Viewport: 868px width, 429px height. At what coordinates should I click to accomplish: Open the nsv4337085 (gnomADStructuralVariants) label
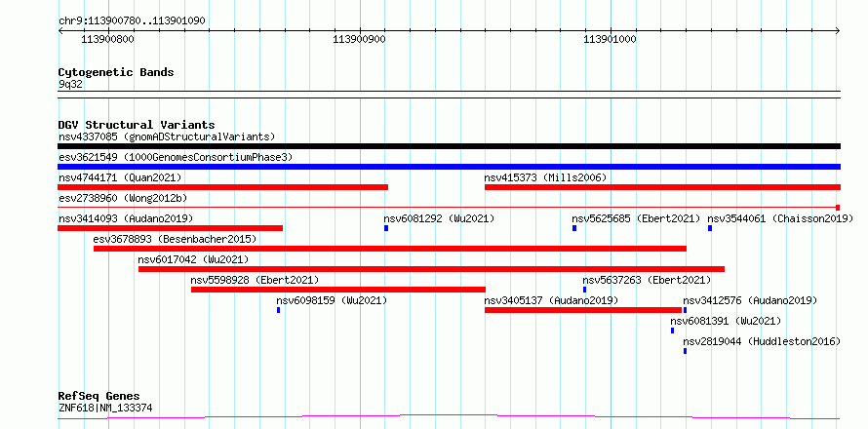point(167,136)
